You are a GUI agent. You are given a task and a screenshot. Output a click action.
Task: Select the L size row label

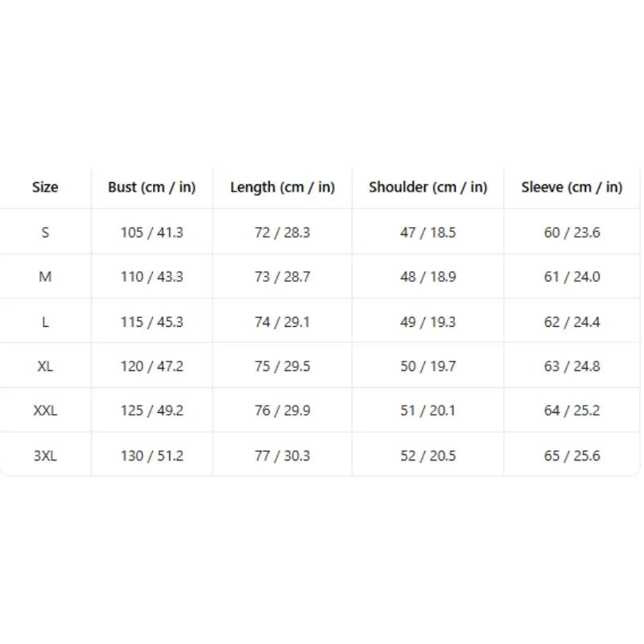[x=45, y=322]
